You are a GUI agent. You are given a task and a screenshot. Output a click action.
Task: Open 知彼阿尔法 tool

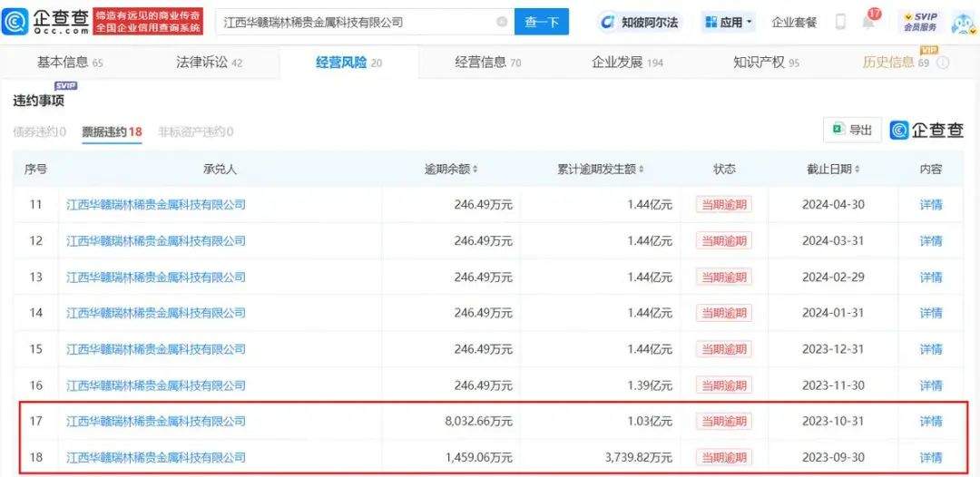638,22
